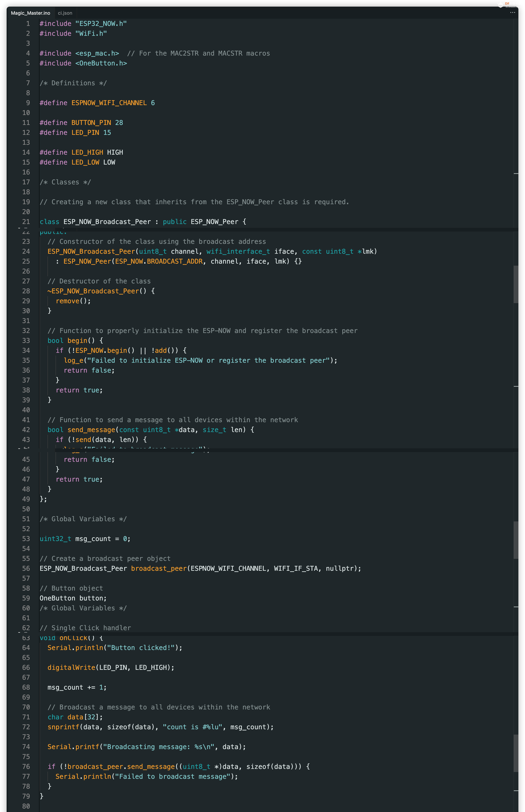Screen dimensions: 525x812
Task: Click line number 76 in the gutter
Action: coord(26,766)
